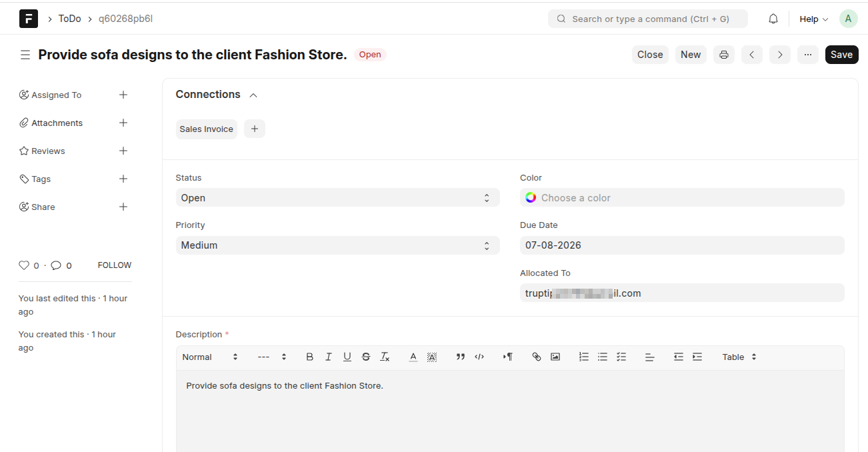Image resolution: width=868 pixels, height=452 pixels.
Task: Insert a hyperlink
Action: pos(537,357)
